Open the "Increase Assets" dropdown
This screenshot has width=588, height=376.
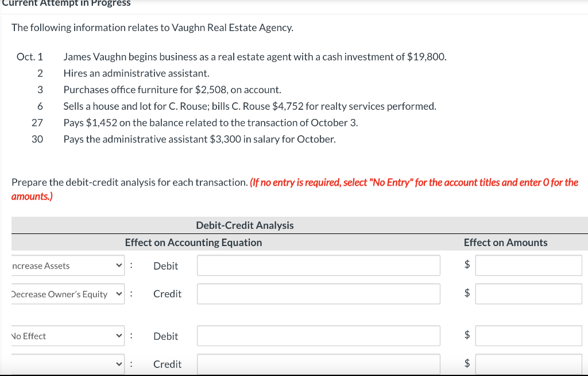point(63,266)
